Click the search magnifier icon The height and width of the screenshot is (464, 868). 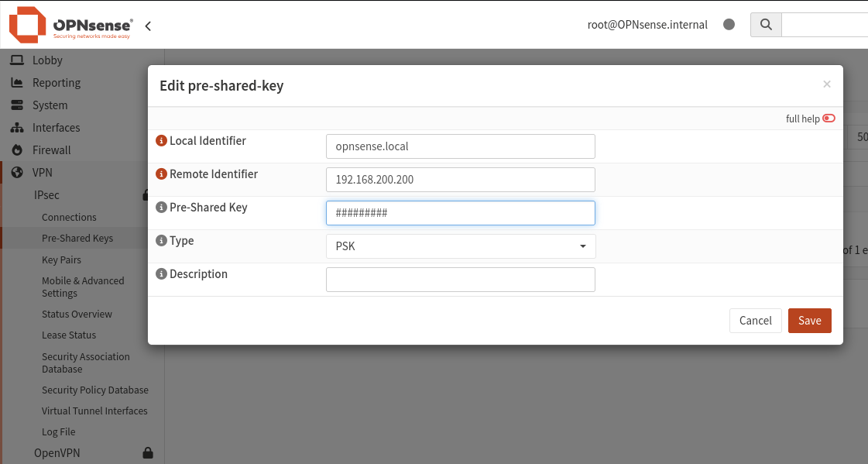coord(766,24)
